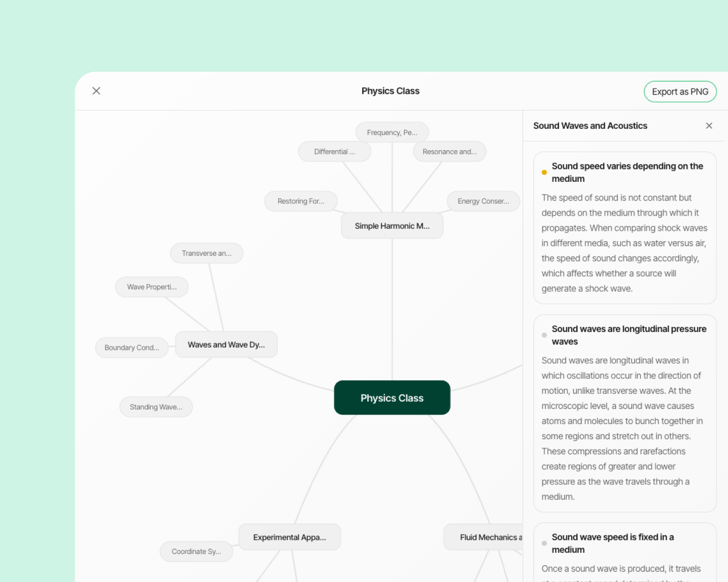The width and height of the screenshot is (728, 582).
Task: Click the Wave Properti... subtopic node
Action: (152, 287)
